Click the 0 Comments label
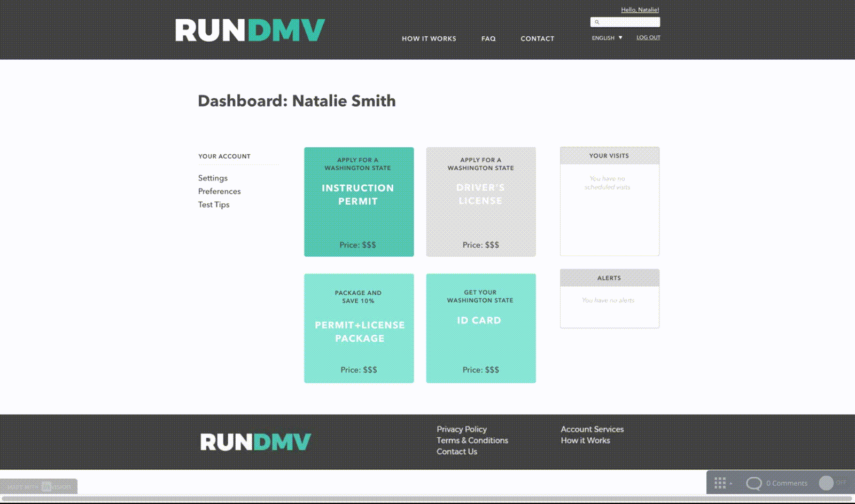 787,483
